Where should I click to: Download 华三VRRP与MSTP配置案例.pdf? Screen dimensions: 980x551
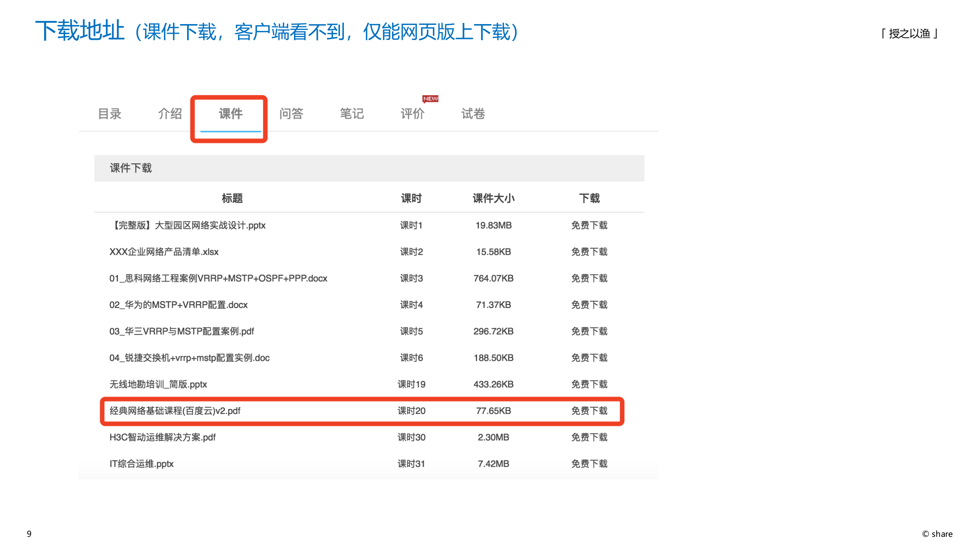[x=589, y=331]
